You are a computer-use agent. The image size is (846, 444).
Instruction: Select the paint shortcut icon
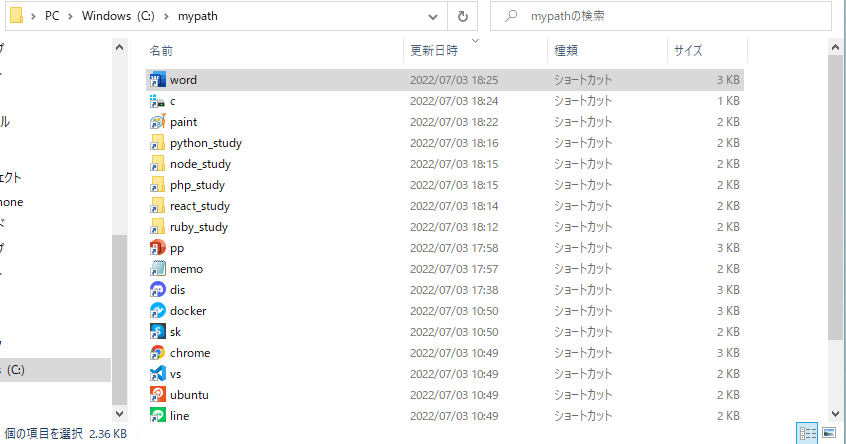coord(158,122)
